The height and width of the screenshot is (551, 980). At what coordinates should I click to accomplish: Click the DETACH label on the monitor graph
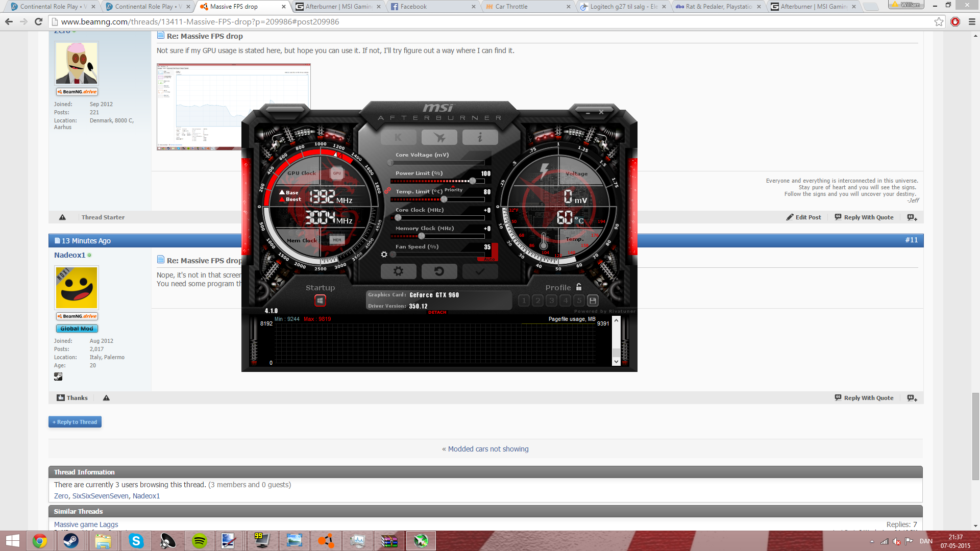tap(437, 312)
